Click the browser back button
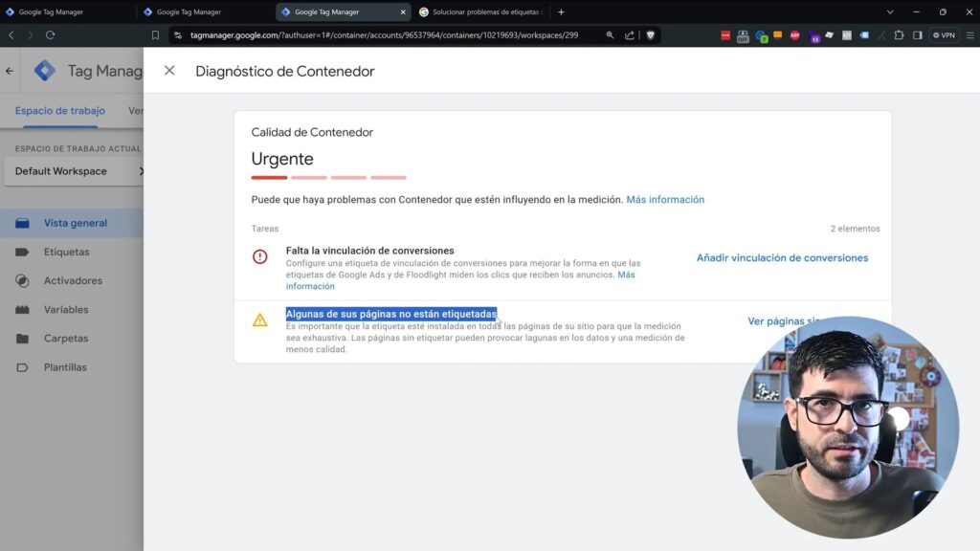The image size is (980, 551). tap(11, 35)
